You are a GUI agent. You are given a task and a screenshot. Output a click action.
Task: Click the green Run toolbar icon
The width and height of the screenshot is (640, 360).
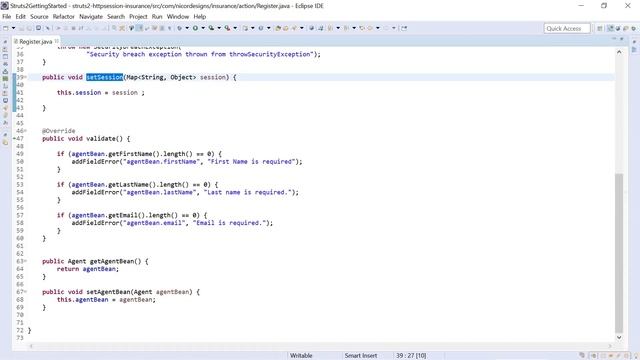point(195,28)
